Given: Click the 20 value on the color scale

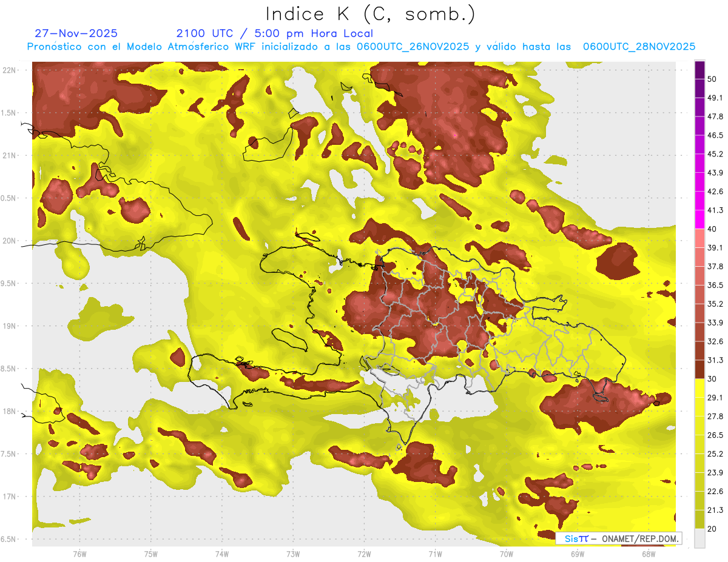Looking at the screenshot, I should pyautogui.click(x=713, y=529).
